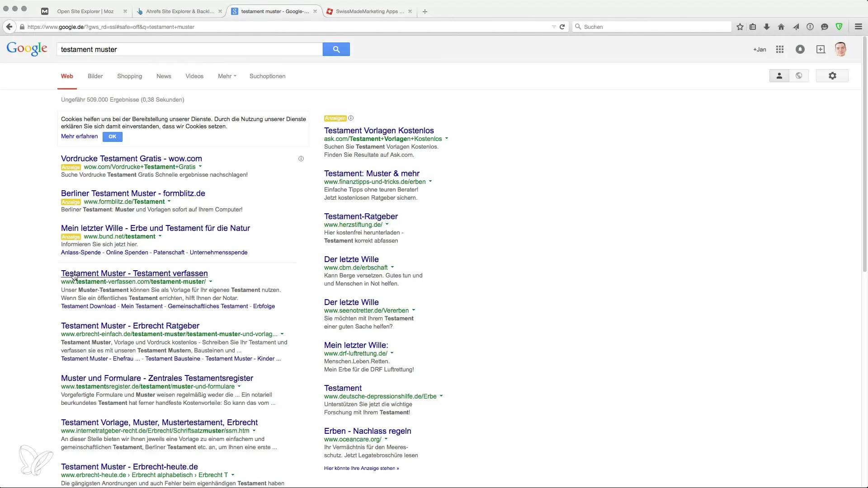The width and height of the screenshot is (868, 488).
Task: Click the Google logo
Action: tap(27, 49)
